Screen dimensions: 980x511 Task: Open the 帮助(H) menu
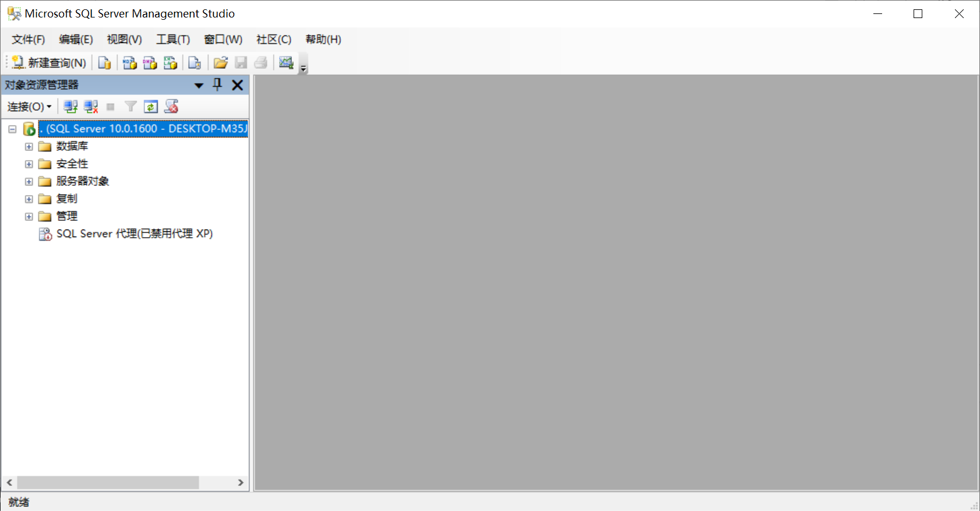click(x=323, y=39)
